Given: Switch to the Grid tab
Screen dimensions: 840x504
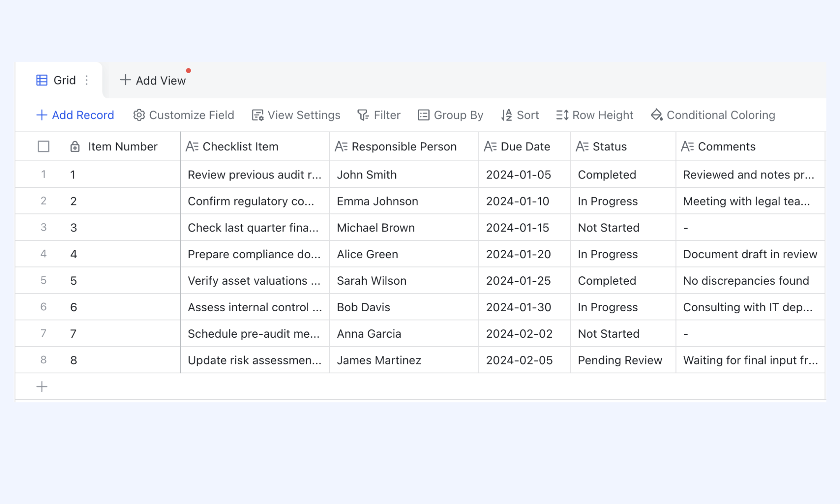Looking at the screenshot, I should [x=59, y=80].
